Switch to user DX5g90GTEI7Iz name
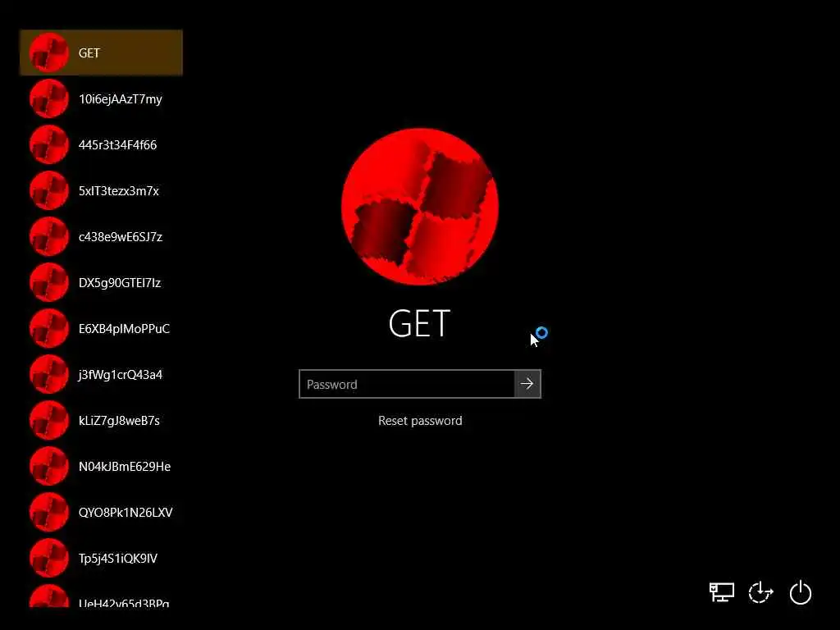The height and width of the screenshot is (630, 840). coord(120,283)
